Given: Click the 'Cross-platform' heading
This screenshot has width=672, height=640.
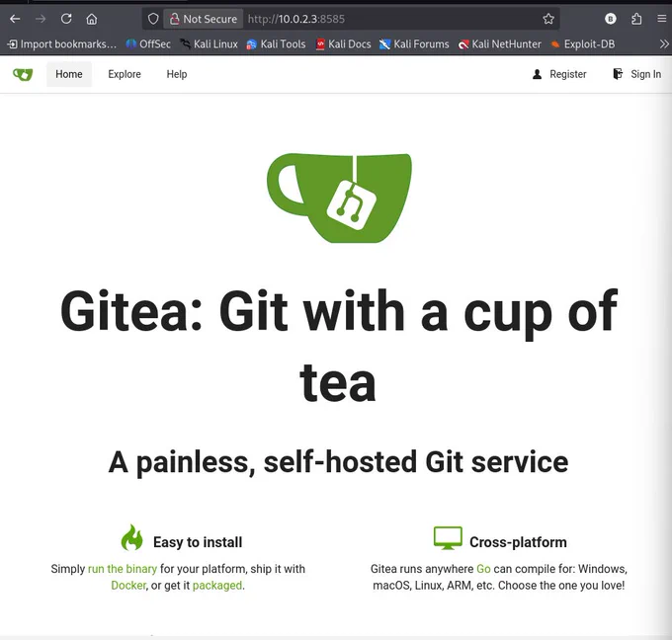Looking at the screenshot, I should (x=518, y=542).
